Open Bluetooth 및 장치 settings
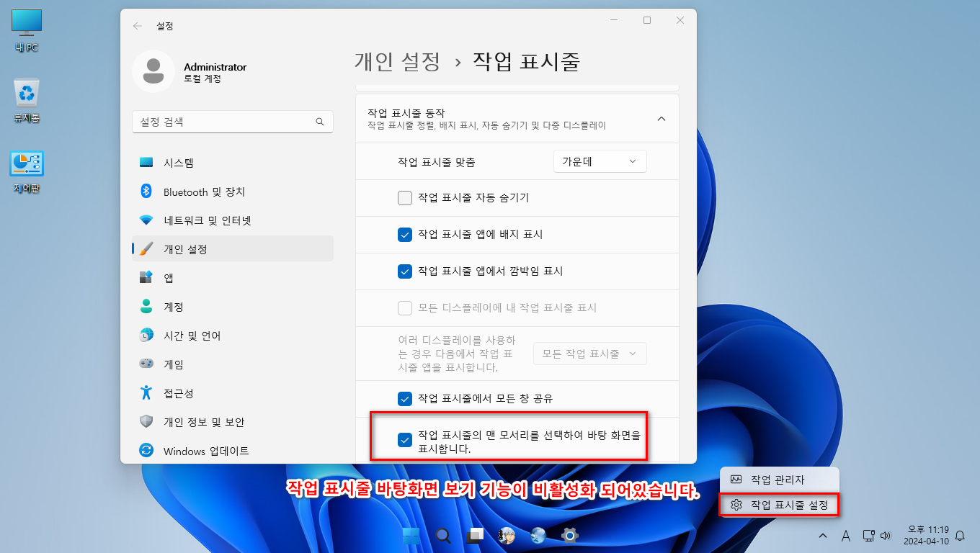 pos(233,192)
